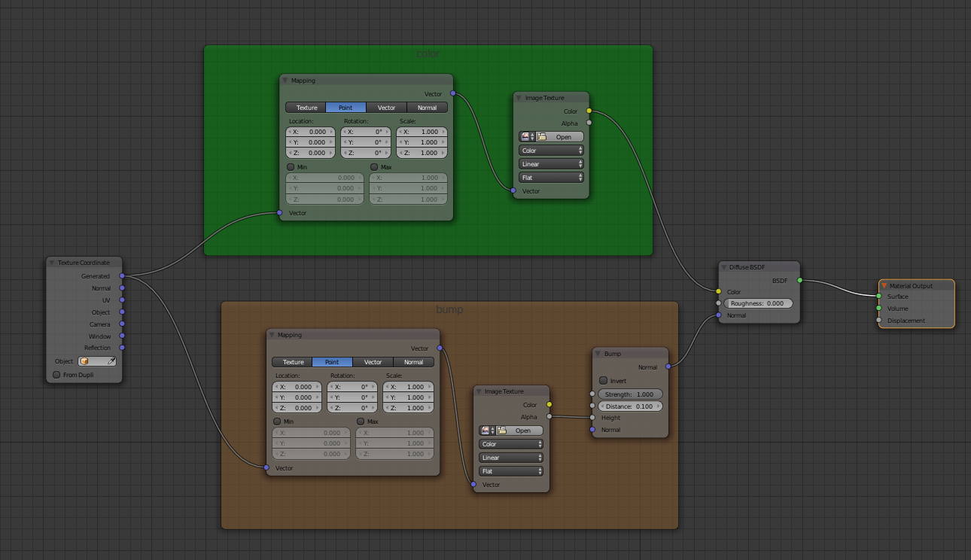Enable Min checkbox in color frame Mapping
Screen dimensions: 971x560
click(291, 166)
